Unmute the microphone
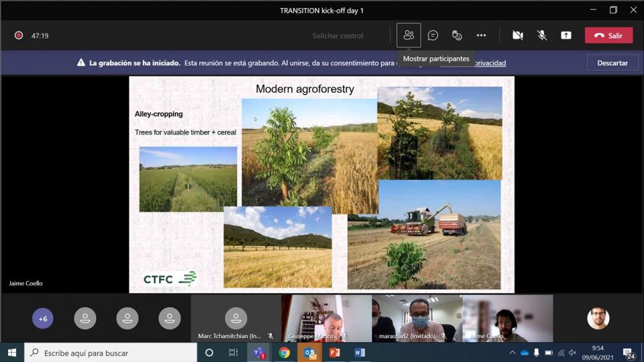The image size is (644, 362). pos(542,35)
